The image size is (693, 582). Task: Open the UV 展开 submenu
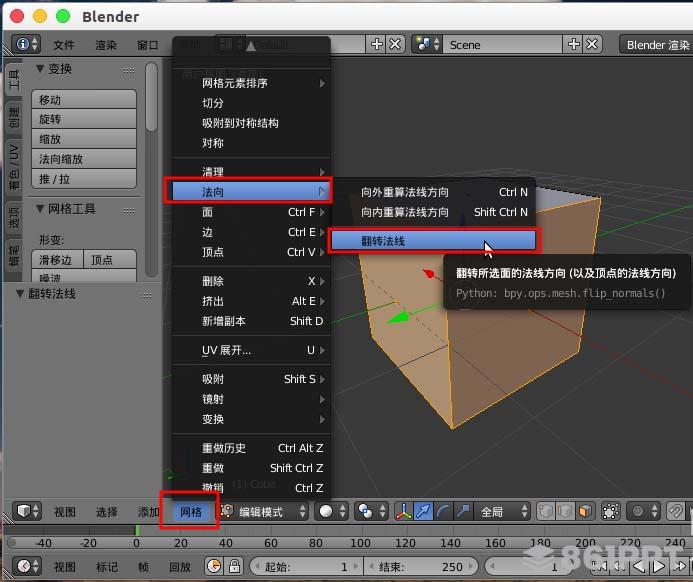point(251,350)
